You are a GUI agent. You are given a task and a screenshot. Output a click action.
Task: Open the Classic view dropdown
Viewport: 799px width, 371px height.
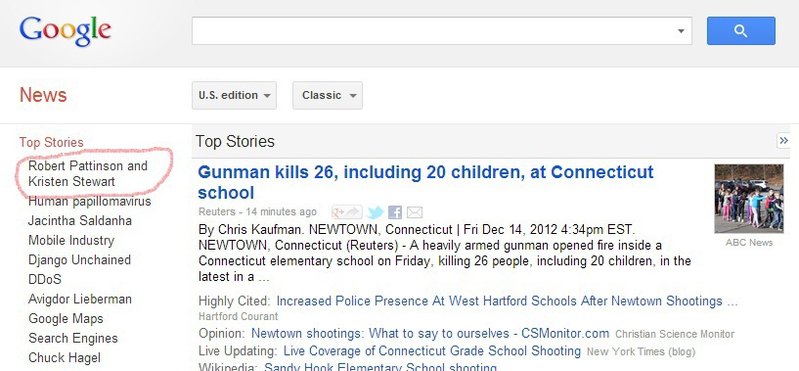click(327, 95)
